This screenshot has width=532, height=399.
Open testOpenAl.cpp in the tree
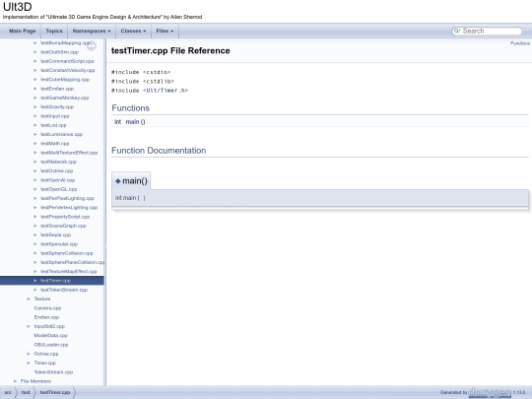(x=58, y=180)
